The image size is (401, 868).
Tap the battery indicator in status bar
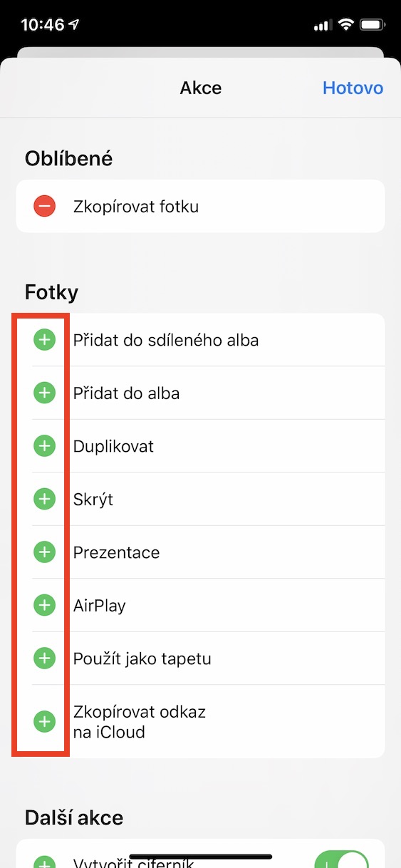tap(373, 25)
